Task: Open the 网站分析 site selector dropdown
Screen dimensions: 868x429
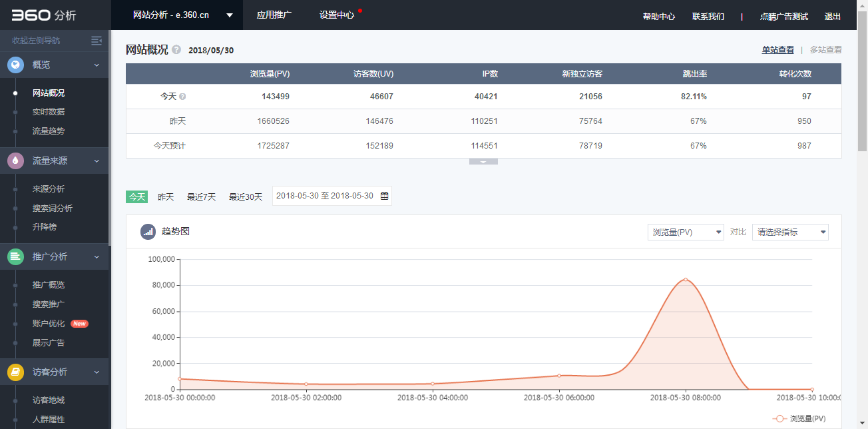Action: (x=177, y=15)
